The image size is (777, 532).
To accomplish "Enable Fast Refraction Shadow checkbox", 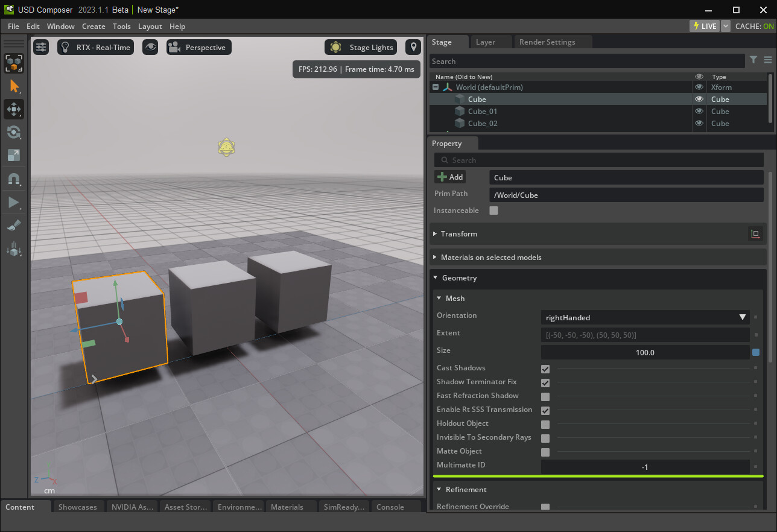I will 545,396.
